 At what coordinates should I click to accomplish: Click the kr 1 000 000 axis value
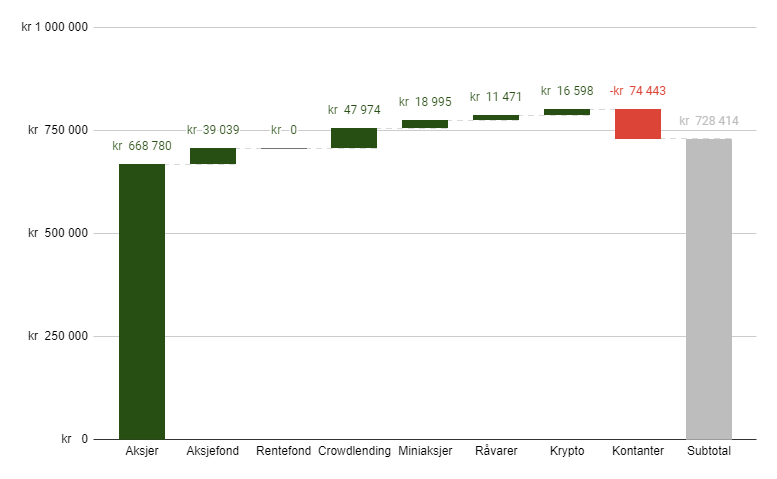click(x=55, y=27)
